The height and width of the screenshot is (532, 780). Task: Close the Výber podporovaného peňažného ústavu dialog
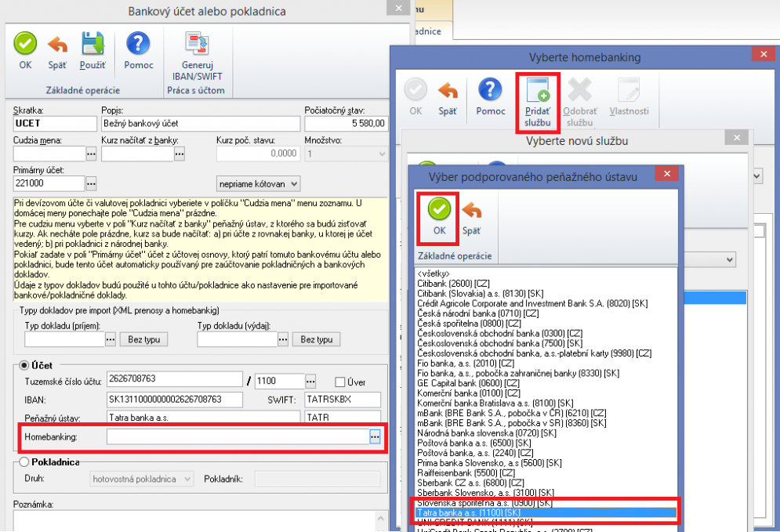click(667, 173)
